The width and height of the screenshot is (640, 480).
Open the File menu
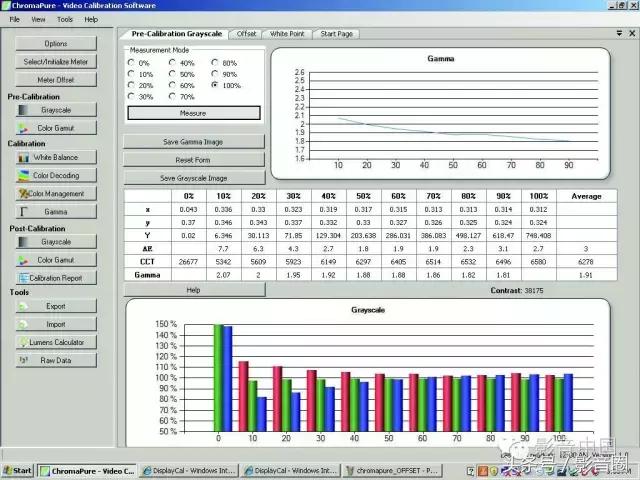pos(15,19)
